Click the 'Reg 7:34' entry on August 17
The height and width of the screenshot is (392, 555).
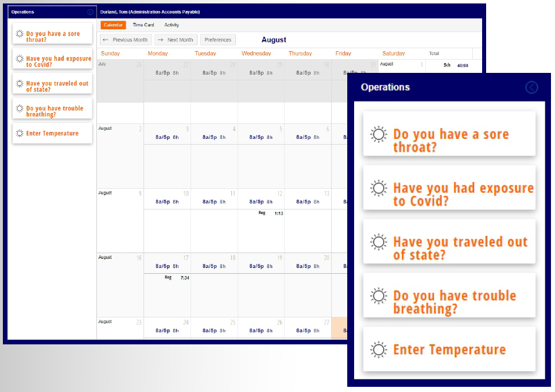[177, 278]
